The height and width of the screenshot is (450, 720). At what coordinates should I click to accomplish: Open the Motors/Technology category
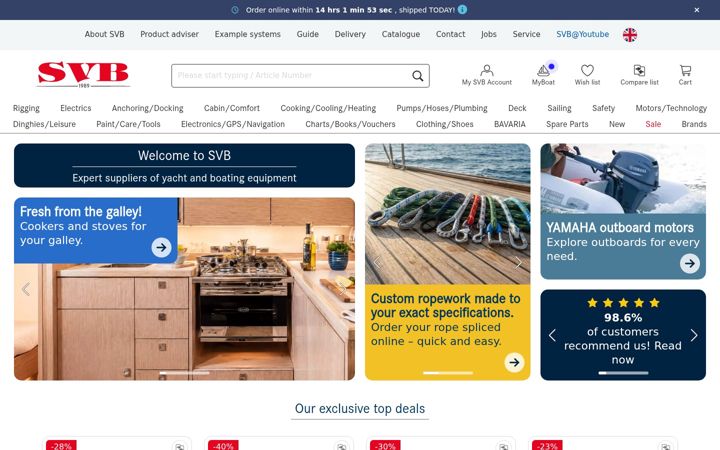(671, 108)
